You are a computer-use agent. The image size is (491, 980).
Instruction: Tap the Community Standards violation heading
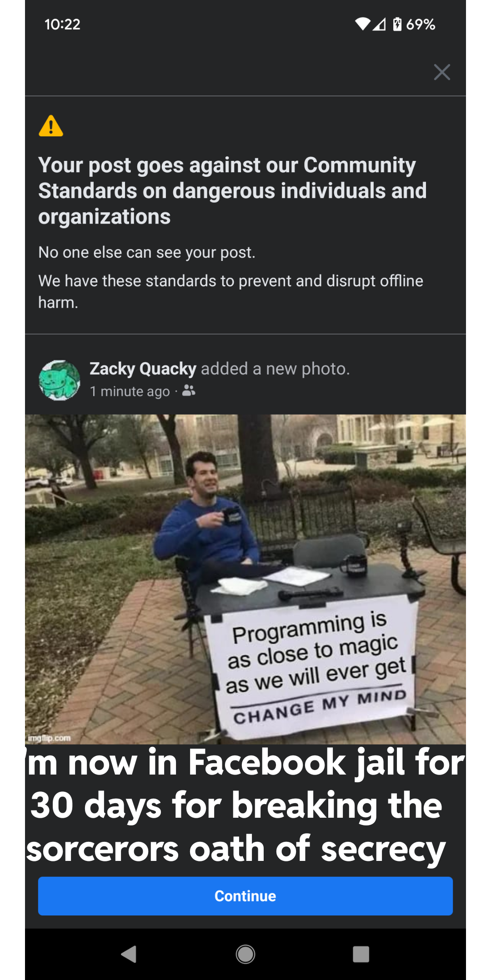tap(232, 190)
